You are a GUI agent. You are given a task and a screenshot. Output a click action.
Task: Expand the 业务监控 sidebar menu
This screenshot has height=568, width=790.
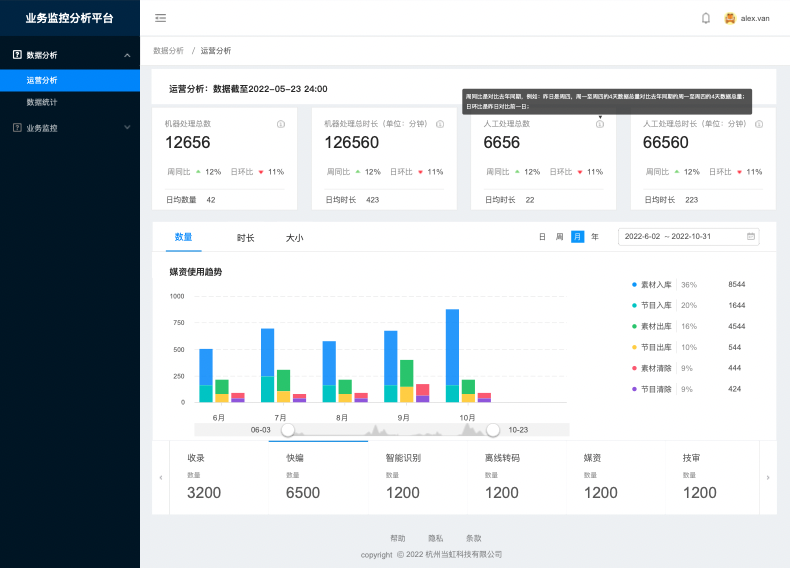(126, 128)
